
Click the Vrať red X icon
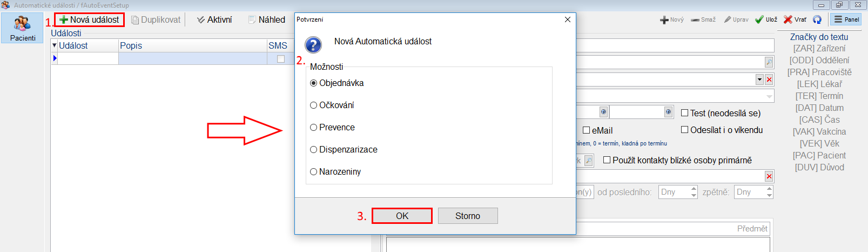pos(789,19)
